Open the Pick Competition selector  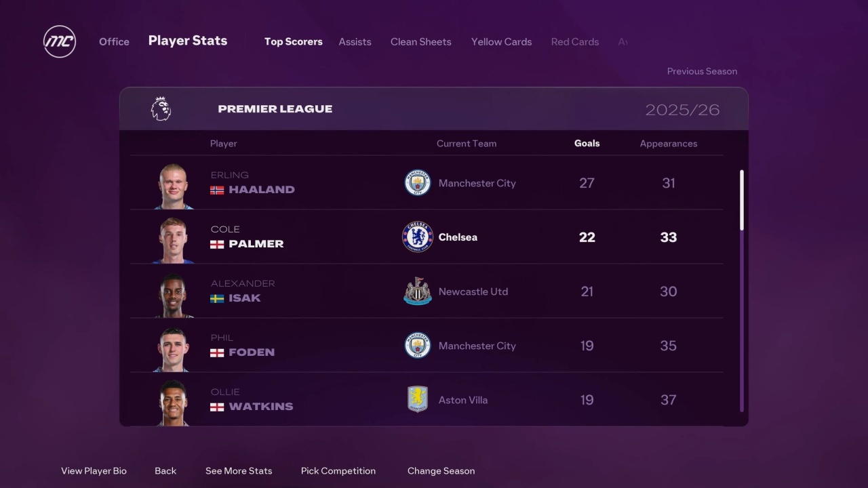coord(338,471)
